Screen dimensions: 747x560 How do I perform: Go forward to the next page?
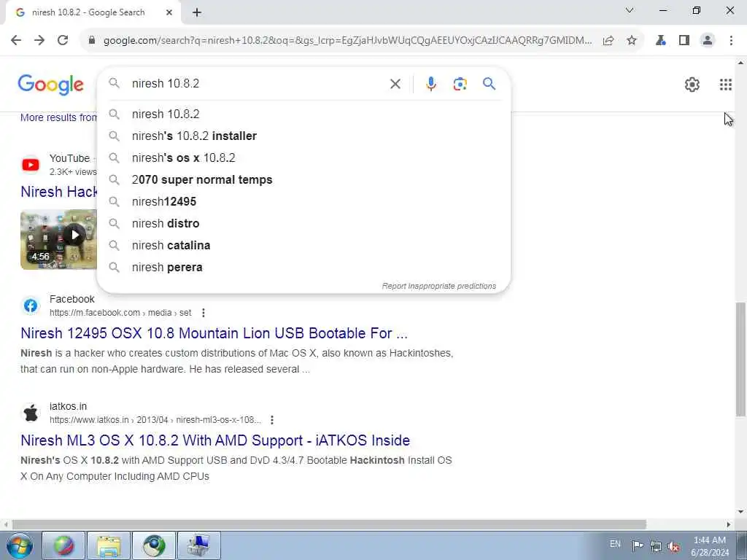(39, 41)
